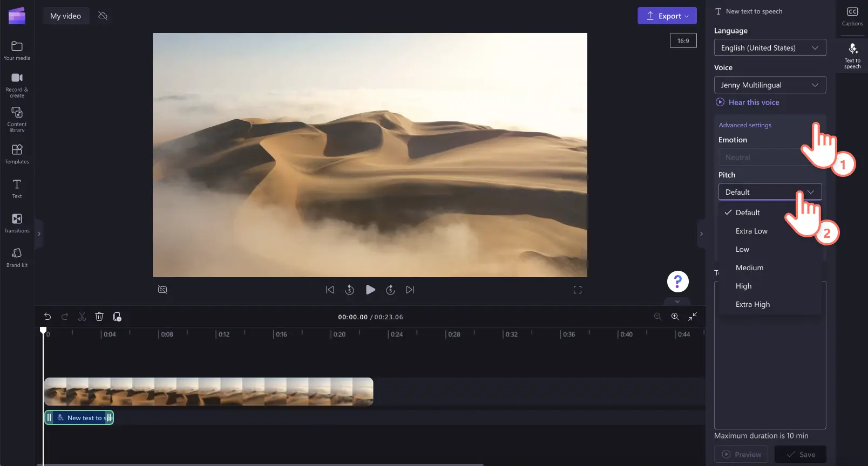Select Low pitch option
Screen dimensions: 868x466
point(770,249)
